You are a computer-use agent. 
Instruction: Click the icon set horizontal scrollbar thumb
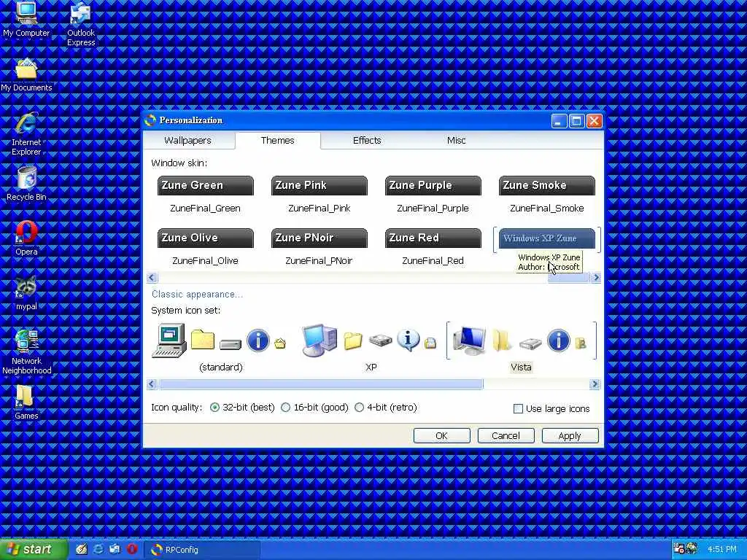point(321,384)
